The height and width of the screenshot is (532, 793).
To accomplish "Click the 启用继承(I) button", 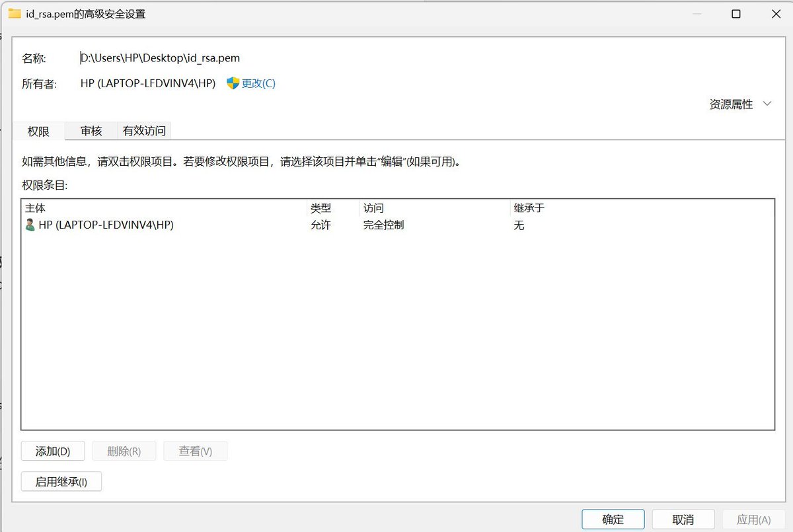I will [61, 482].
